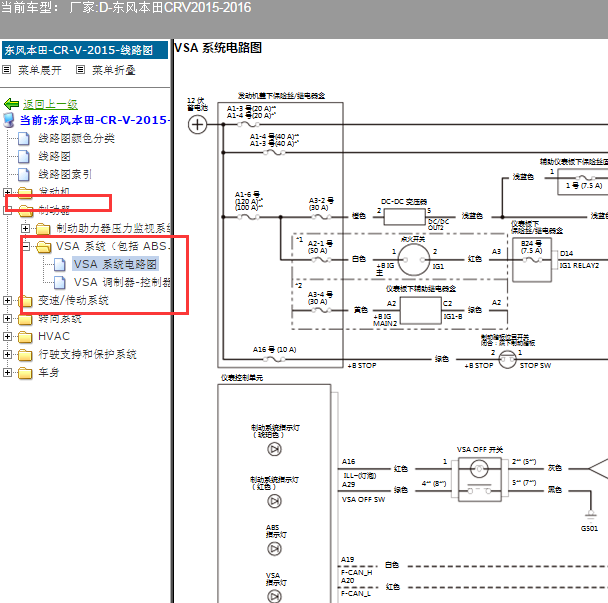Click document icon beside VSA 调制器-控制器
Viewport: 608px width, 603px height.
60,282
